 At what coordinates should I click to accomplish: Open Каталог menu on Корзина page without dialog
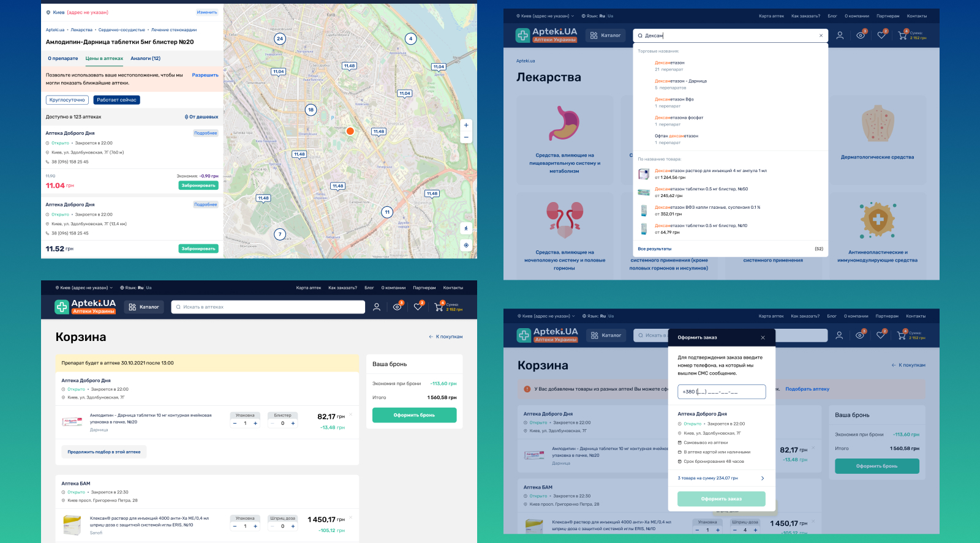click(x=144, y=307)
